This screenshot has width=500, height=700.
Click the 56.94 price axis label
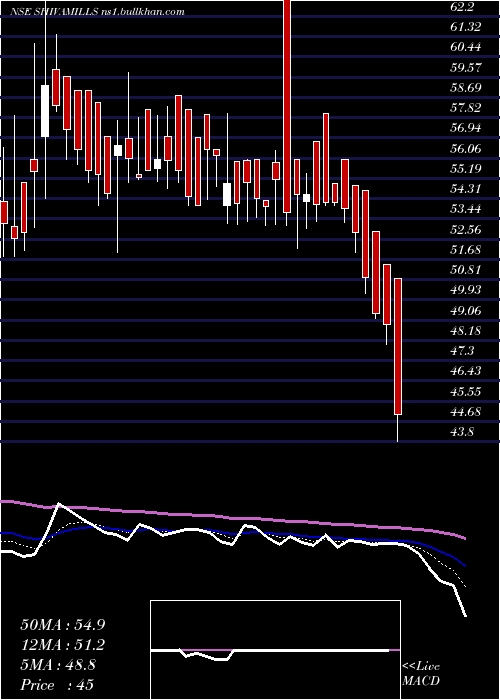pos(465,128)
